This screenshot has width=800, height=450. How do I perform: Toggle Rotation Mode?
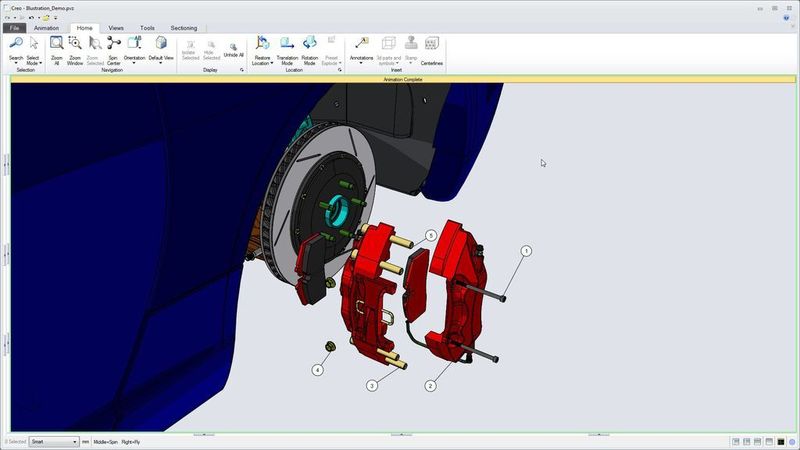tap(310, 44)
